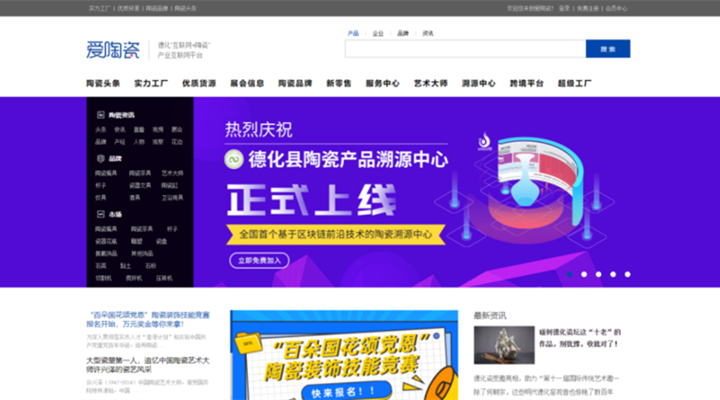This screenshot has height=400, width=720.
Task: Go to 超级工厂 in navigation bar
Action: click(574, 83)
